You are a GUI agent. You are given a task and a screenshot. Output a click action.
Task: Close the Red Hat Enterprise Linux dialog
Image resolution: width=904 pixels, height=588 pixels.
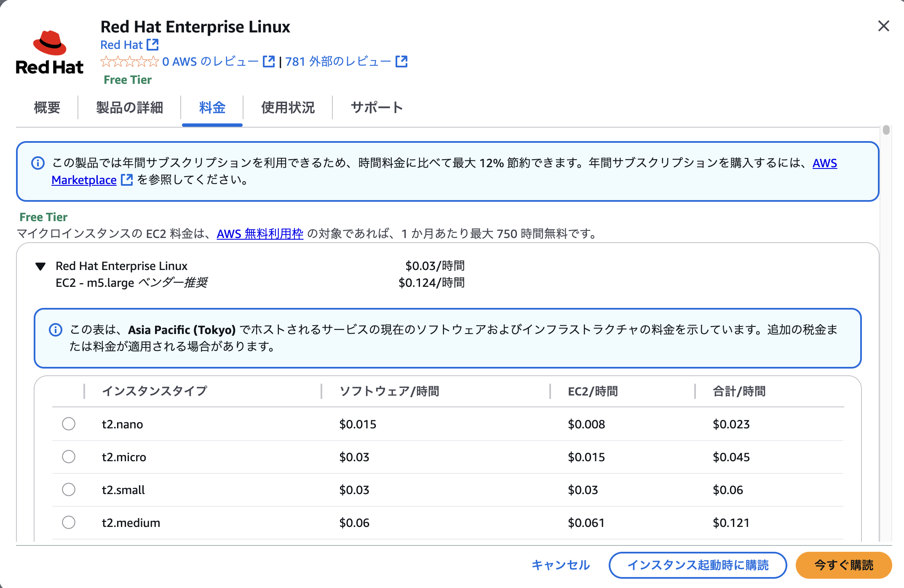[x=883, y=26]
